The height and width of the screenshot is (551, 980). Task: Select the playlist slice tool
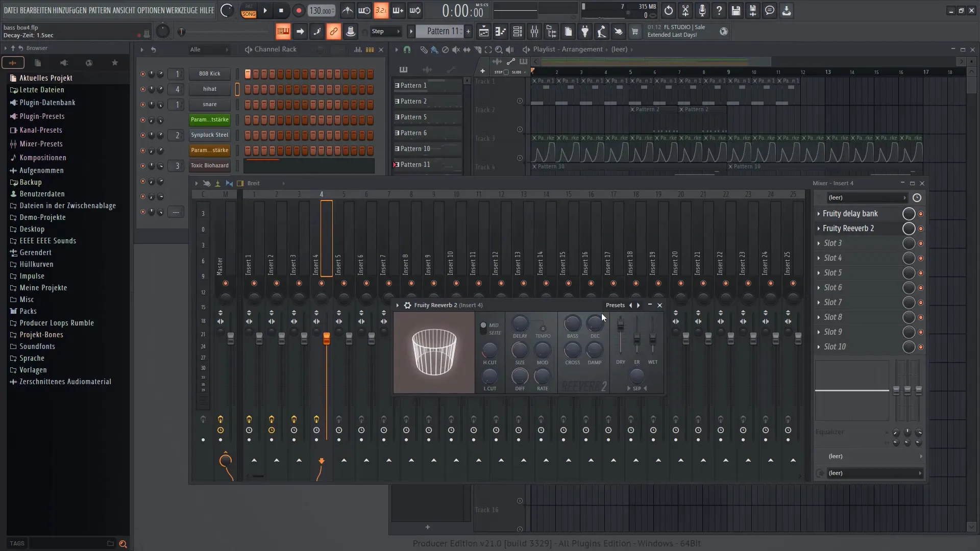(477, 49)
